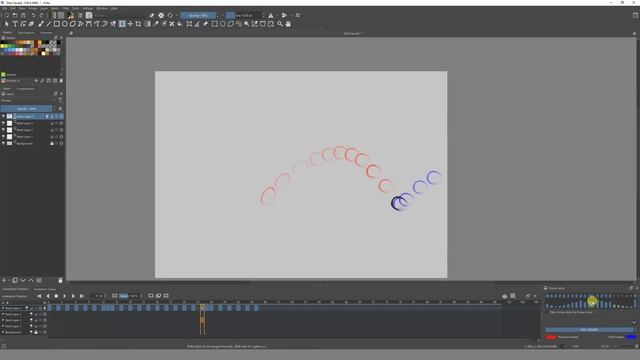This screenshot has width=640, height=360.
Task: Toggle lock on Background layer
Action: pyautogui.click(x=52, y=144)
